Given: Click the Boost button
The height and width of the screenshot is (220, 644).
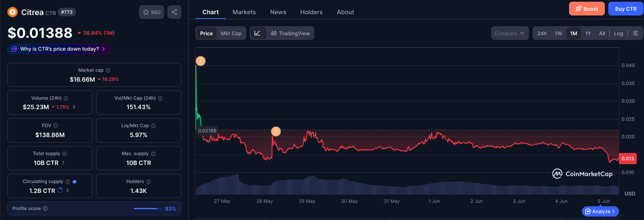Looking at the screenshot, I should click(587, 9).
